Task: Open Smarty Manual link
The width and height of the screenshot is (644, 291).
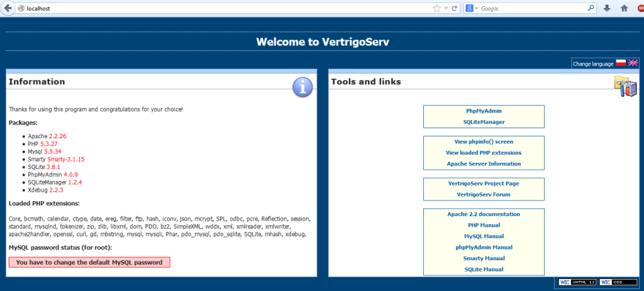Action: click(484, 258)
